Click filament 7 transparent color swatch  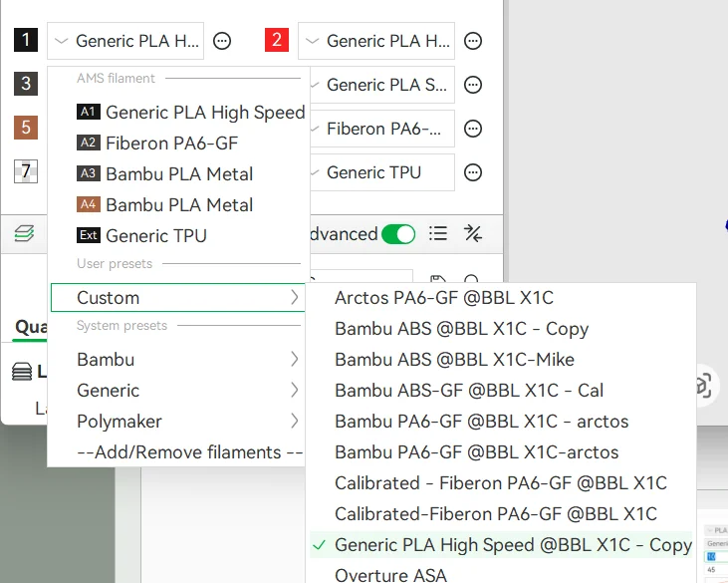coord(26,171)
